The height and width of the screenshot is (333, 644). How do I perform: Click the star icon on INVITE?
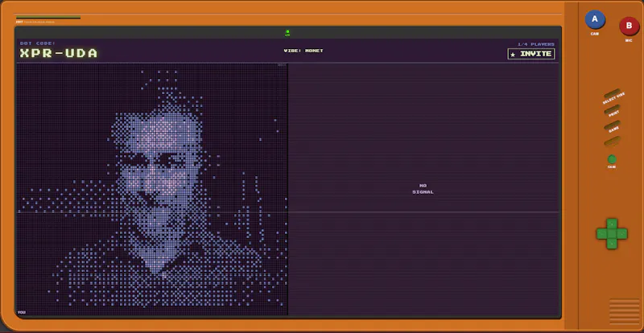(x=513, y=54)
